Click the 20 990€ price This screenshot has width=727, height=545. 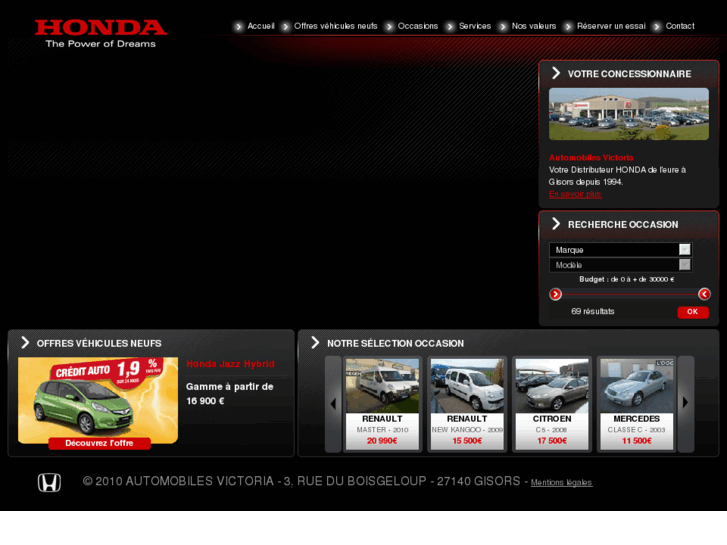[x=382, y=441]
